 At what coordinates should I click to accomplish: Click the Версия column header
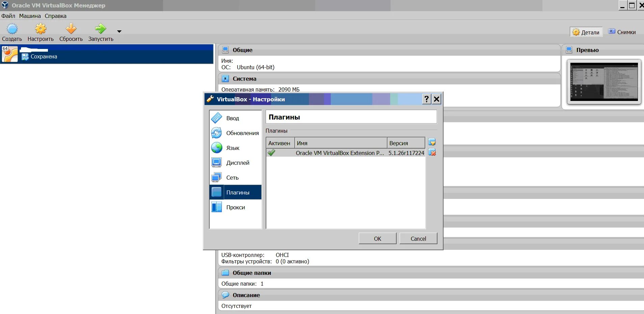pyautogui.click(x=406, y=143)
